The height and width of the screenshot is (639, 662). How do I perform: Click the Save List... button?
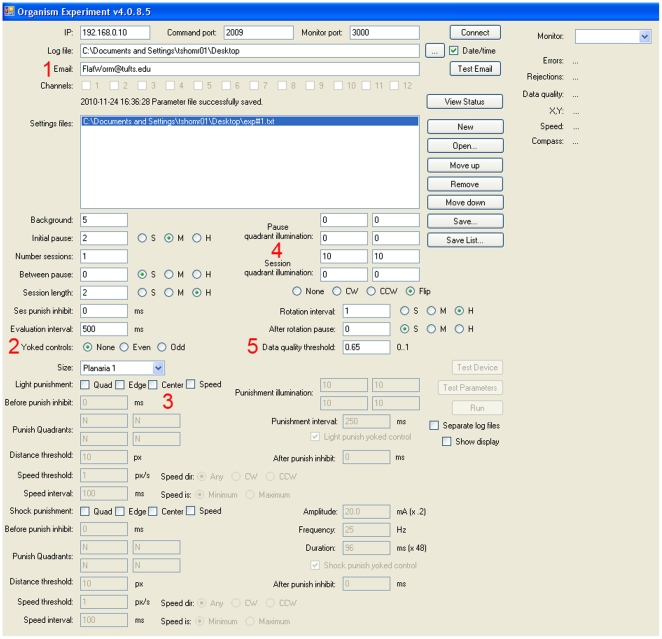click(x=465, y=241)
